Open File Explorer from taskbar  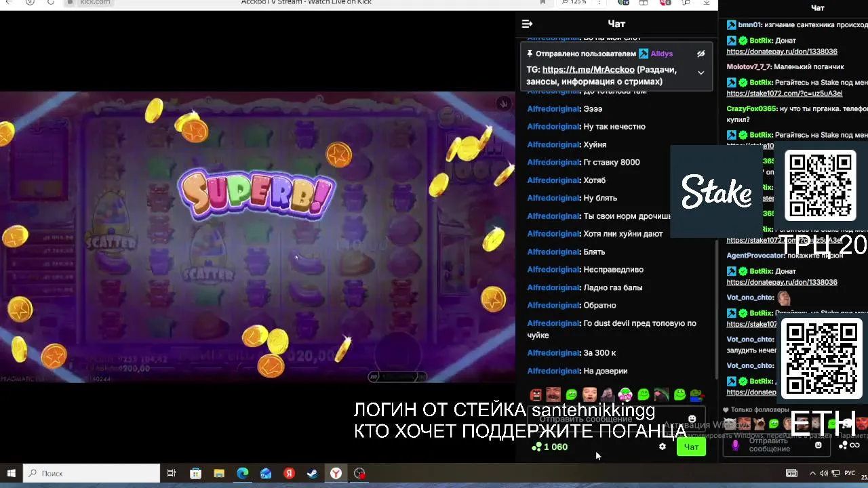(x=218, y=473)
